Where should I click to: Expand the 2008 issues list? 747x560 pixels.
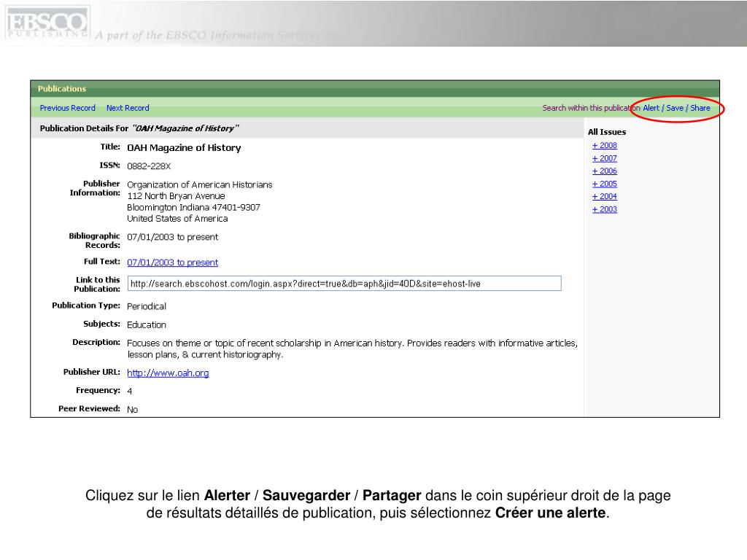(x=605, y=145)
